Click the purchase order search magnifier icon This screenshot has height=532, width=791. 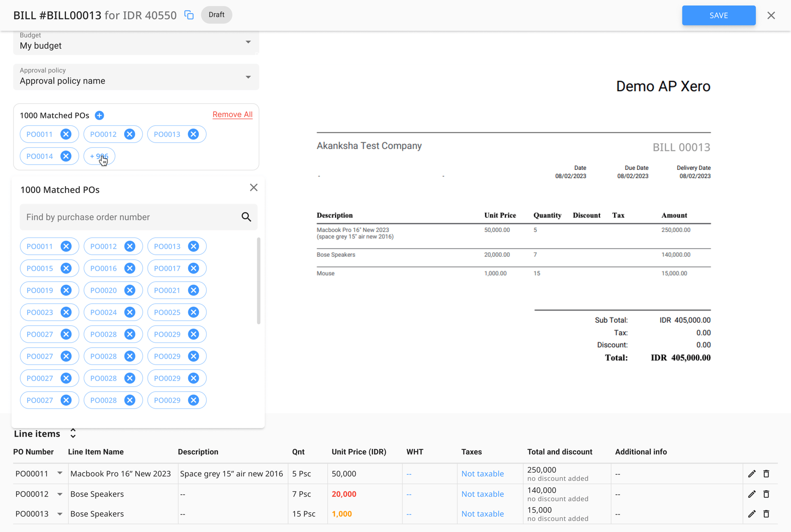click(x=246, y=217)
